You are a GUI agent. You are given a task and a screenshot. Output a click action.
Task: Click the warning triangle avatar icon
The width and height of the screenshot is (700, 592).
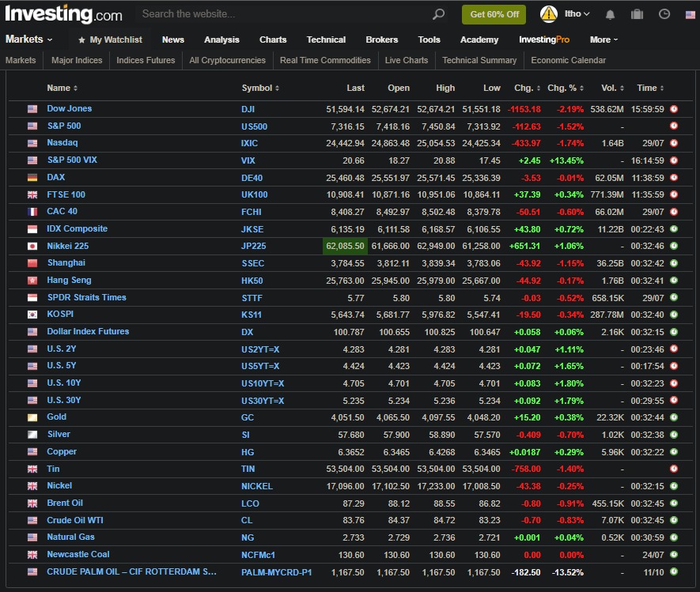pyautogui.click(x=549, y=14)
